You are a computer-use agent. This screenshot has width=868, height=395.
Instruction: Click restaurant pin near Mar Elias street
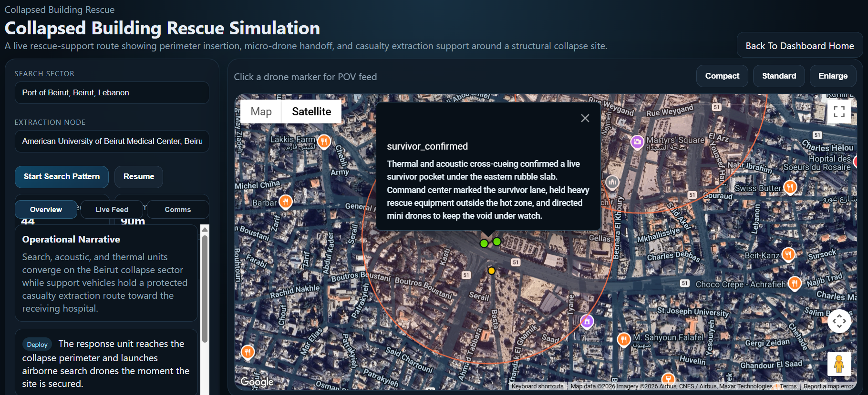tap(248, 352)
